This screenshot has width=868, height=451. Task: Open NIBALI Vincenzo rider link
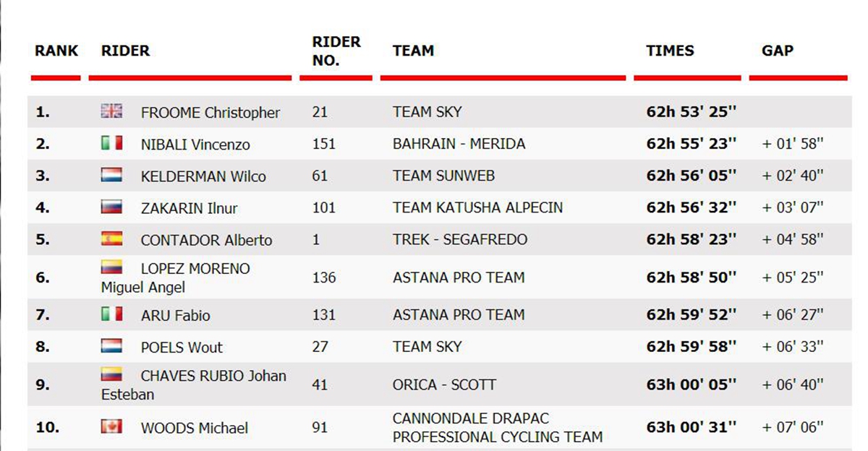195,145
